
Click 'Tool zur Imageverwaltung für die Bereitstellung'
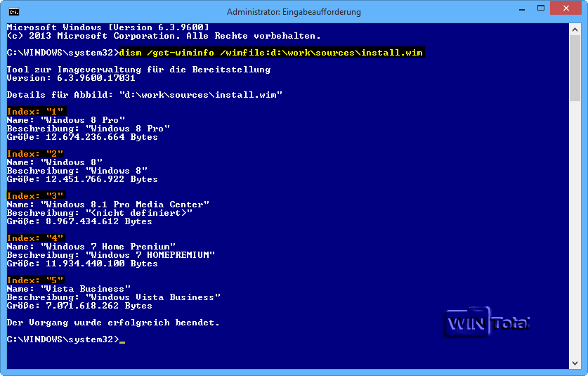[x=139, y=70]
